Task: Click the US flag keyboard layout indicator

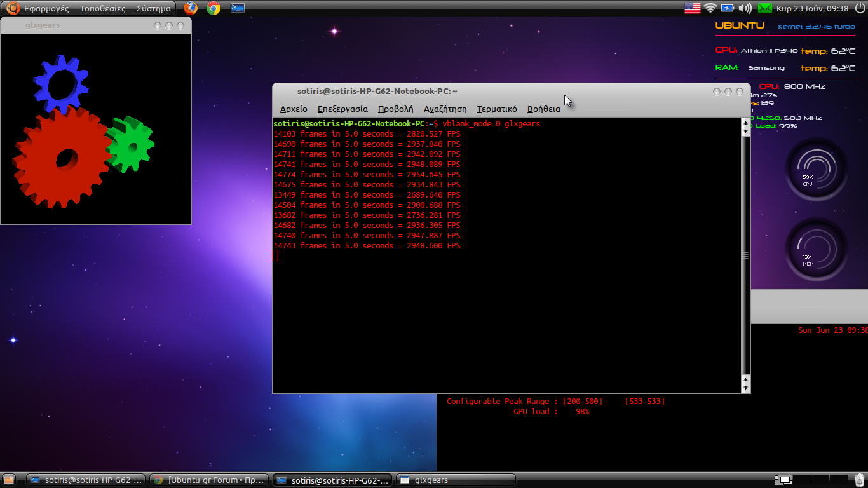Action: coord(692,8)
